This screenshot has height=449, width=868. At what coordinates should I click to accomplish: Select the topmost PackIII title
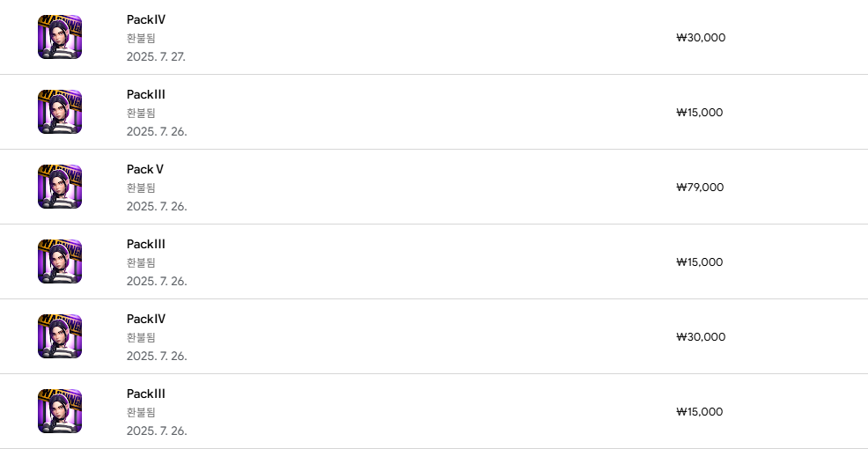coord(146,94)
